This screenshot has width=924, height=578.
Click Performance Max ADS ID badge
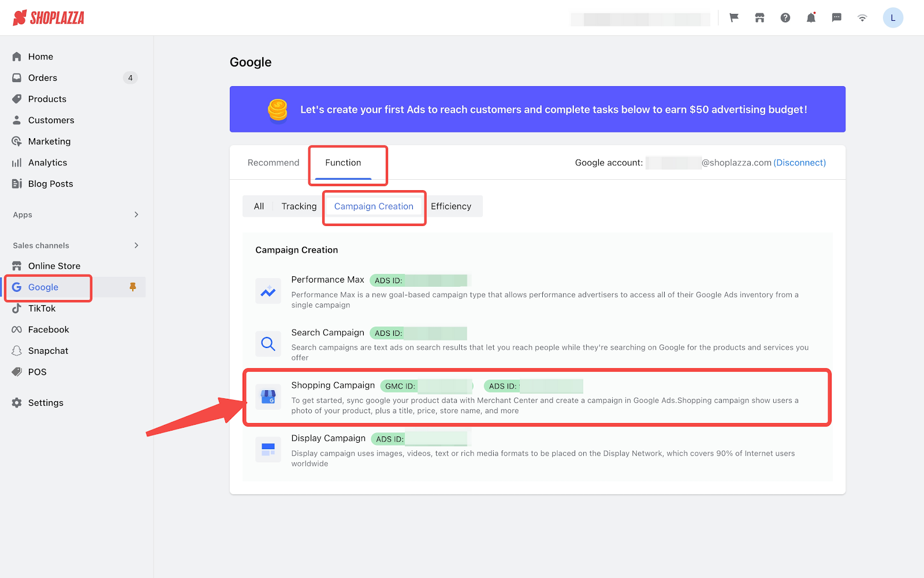pos(419,280)
